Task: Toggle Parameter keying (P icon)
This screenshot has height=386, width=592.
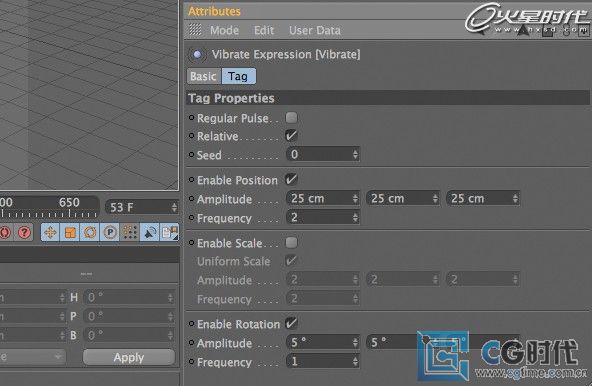Action: [110, 232]
